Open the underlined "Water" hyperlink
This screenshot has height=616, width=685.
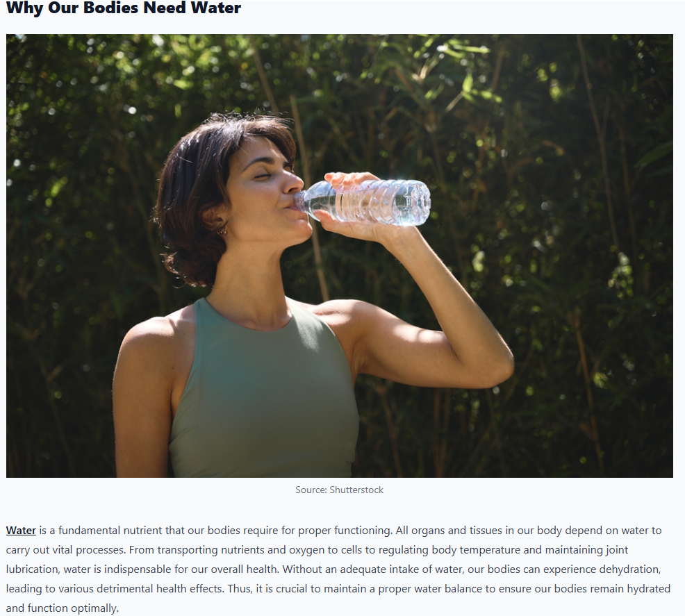[21, 531]
